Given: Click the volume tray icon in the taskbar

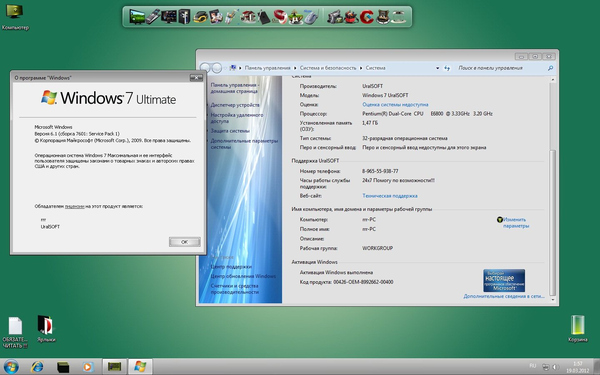Looking at the screenshot, I should coord(556,367).
